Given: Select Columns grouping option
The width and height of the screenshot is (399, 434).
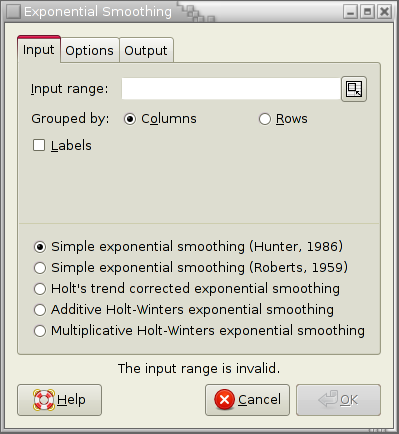Looking at the screenshot, I should 130,119.
